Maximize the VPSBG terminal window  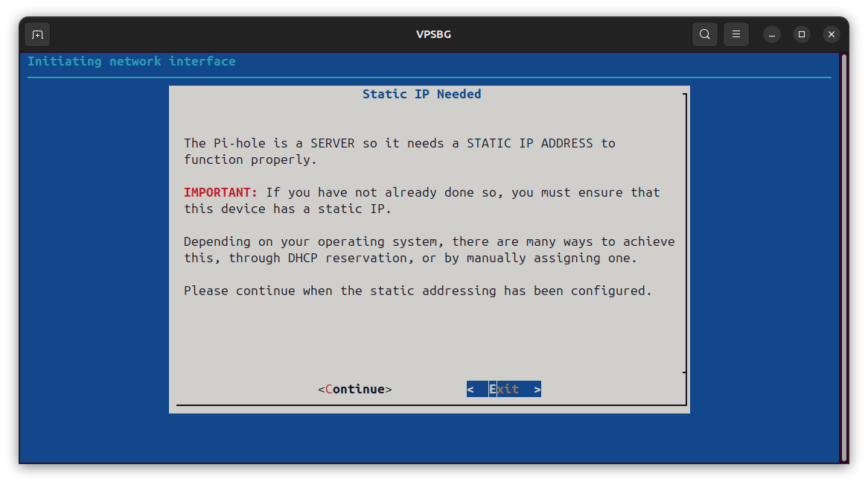(802, 34)
